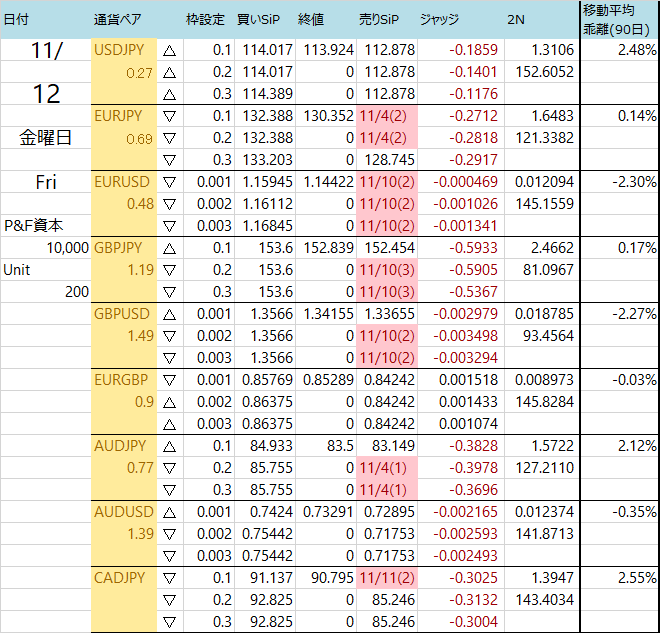Screen dimensions: 660x633
Task: Click the down triangle in the 130.352 row
Action: tap(169, 116)
